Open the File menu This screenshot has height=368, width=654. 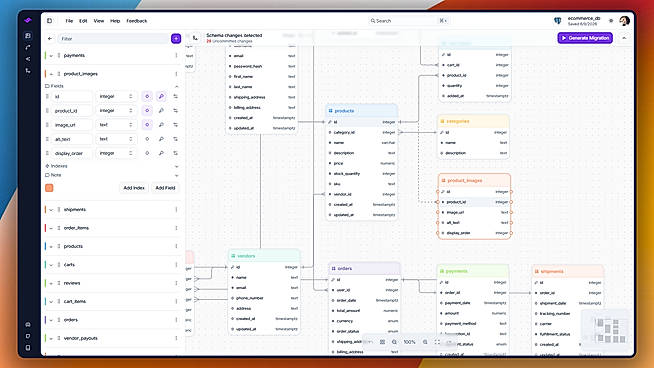coord(69,20)
